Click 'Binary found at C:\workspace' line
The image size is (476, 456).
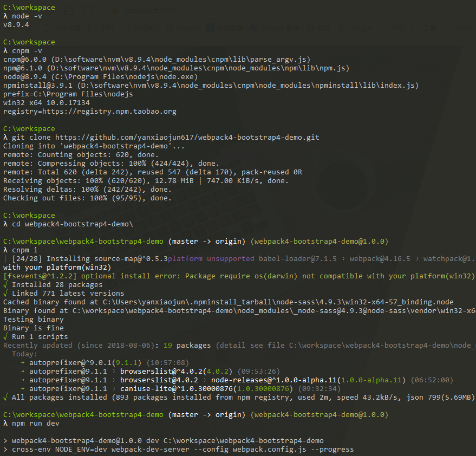[239, 310]
